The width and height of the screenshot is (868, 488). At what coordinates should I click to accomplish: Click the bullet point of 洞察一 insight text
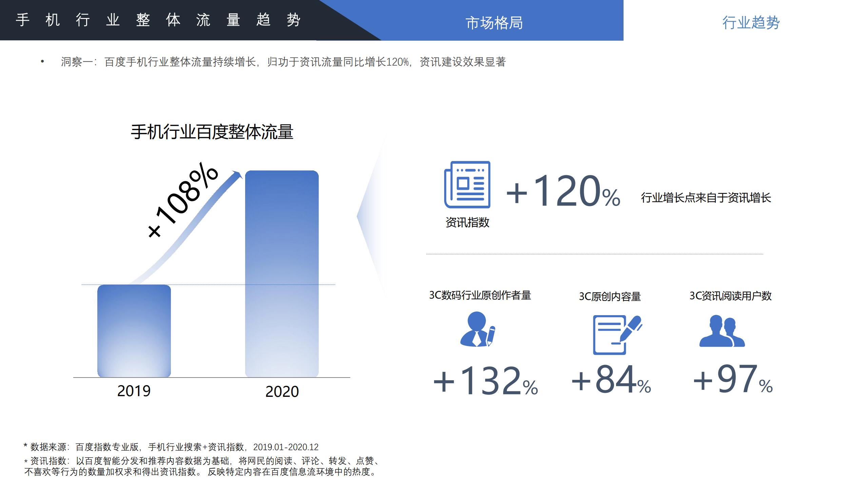point(42,61)
